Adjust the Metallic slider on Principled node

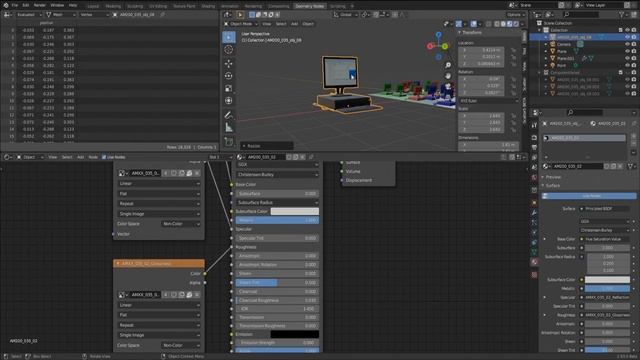(277, 220)
